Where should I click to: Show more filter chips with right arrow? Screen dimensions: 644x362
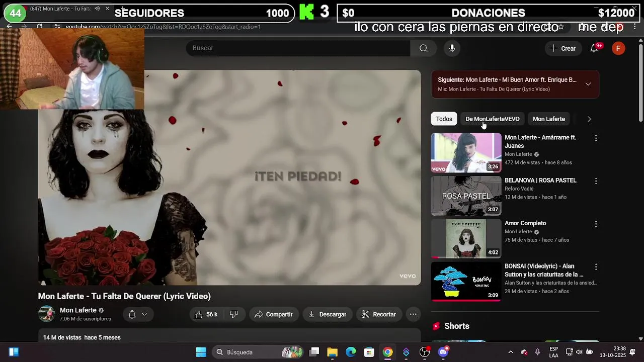tap(589, 119)
